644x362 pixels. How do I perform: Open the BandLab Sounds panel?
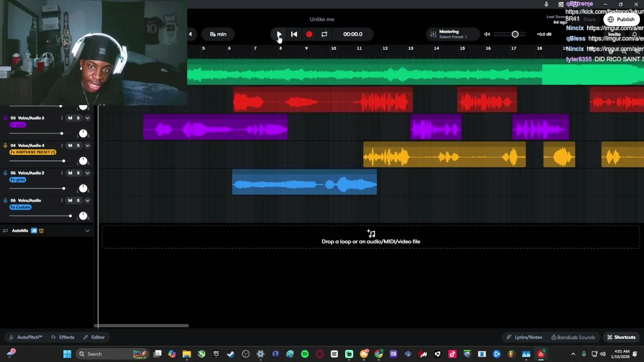click(573, 337)
